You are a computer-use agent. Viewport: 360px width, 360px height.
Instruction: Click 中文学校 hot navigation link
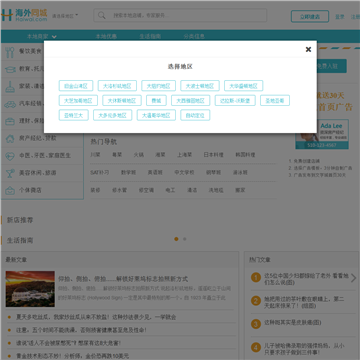pyautogui.click(x=184, y=172)
